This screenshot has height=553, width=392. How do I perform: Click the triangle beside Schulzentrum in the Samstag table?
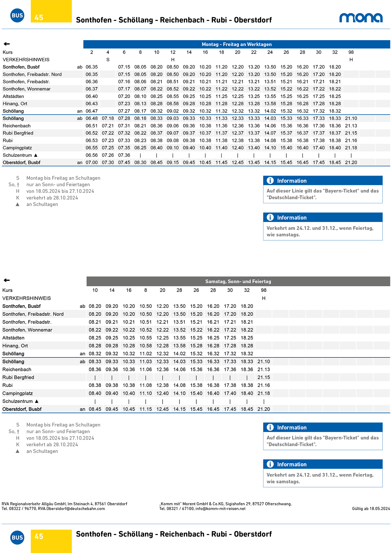tap(36, 401)
